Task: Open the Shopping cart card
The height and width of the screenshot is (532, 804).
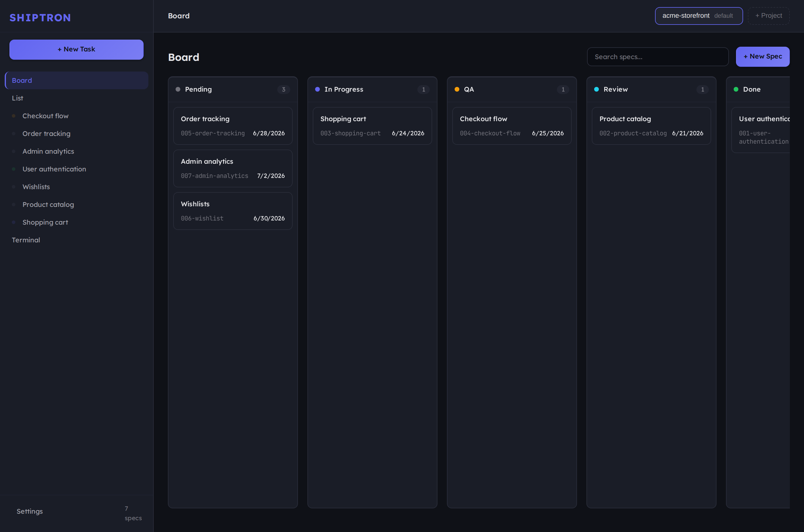Action: pyautogui.click(x=372, y=126)
